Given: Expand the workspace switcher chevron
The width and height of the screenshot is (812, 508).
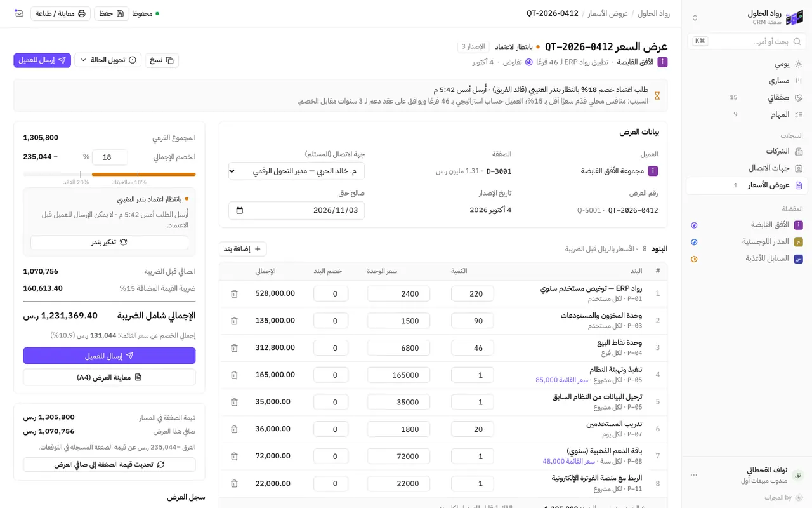Looking at the screenshot, I should 695,18.
